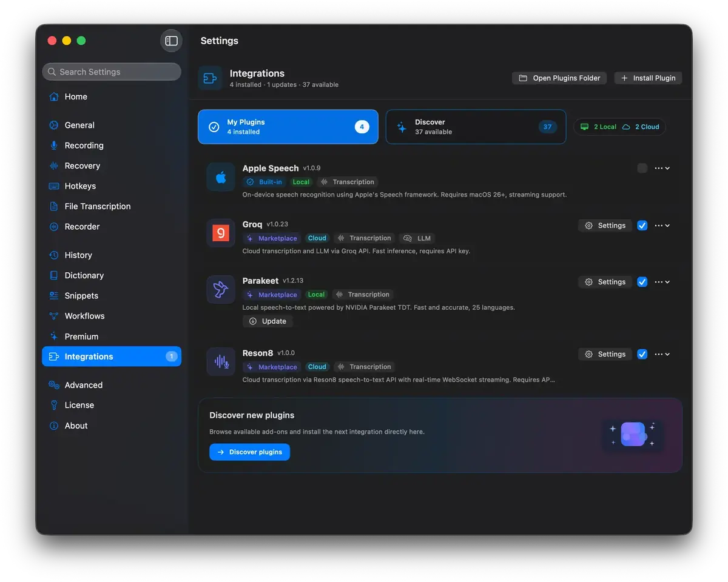Open the Integrations sidebar item
The width and height of the screenshot is (728, 582).
click(x=112, y=356)
